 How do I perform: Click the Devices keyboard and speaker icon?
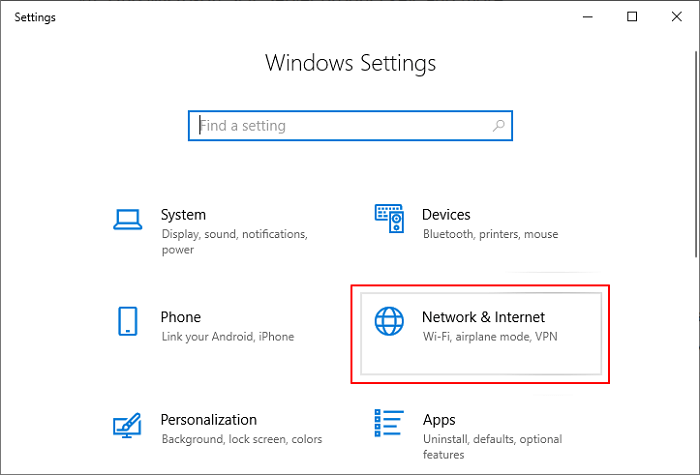(x=388, y=218)
